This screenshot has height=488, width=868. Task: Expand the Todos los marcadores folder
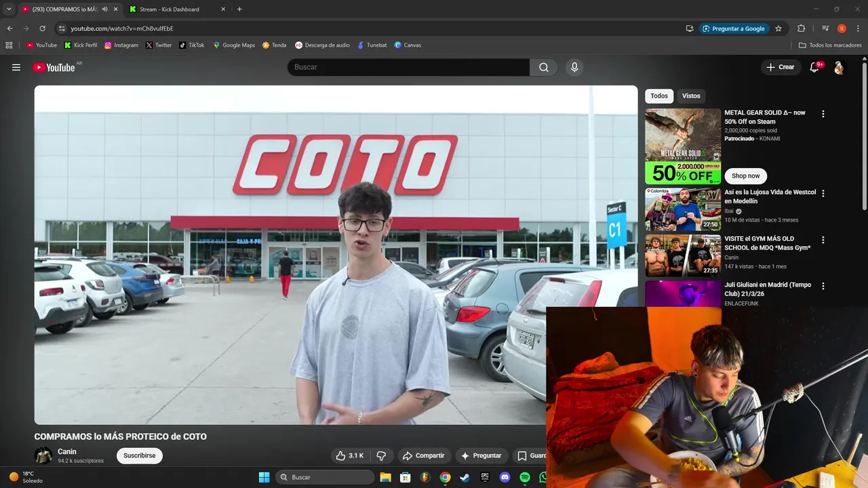tap(830, 45)
